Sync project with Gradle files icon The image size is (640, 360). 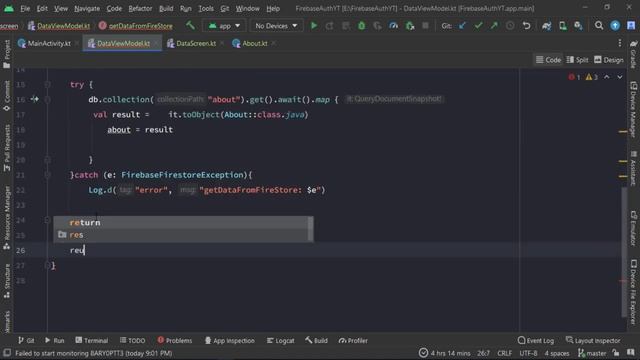coord(547,26)
